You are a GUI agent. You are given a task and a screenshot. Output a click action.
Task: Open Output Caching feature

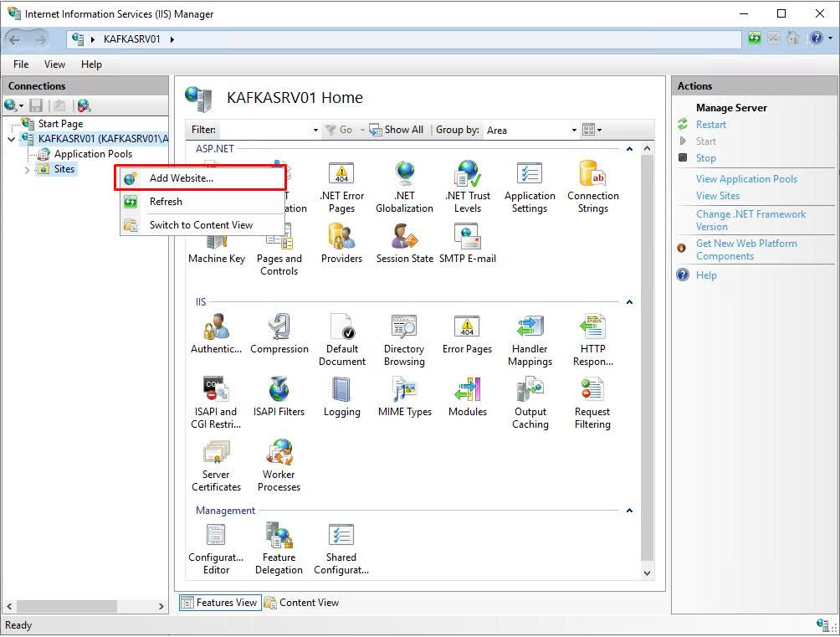coord(530,403)
